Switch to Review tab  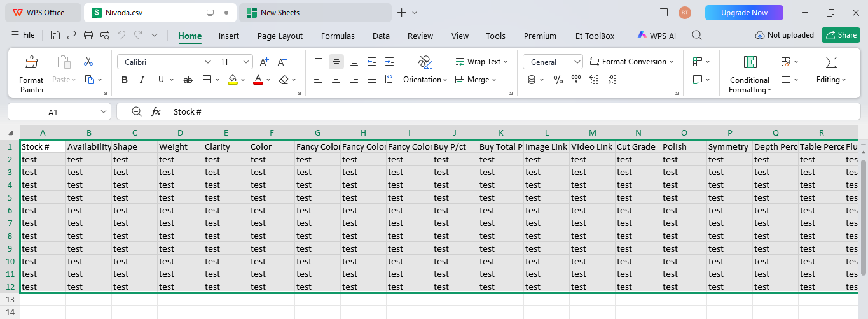[420, 36]
